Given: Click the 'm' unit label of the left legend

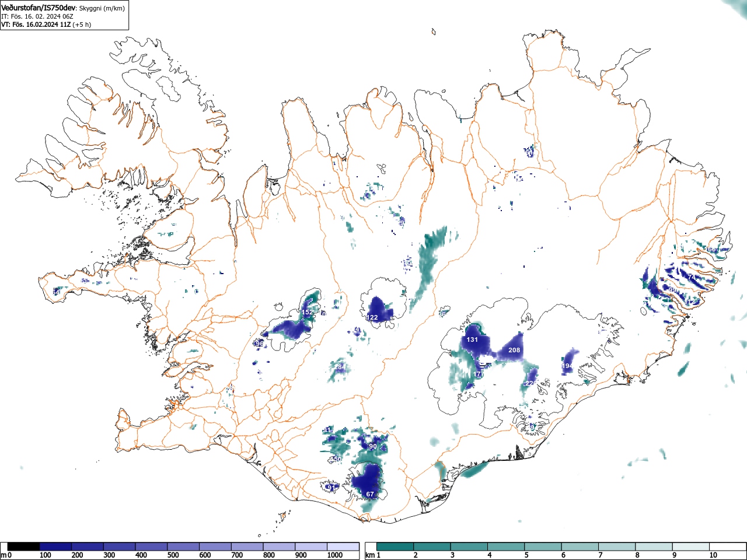Looking at the screenshot, I should 4,555.
